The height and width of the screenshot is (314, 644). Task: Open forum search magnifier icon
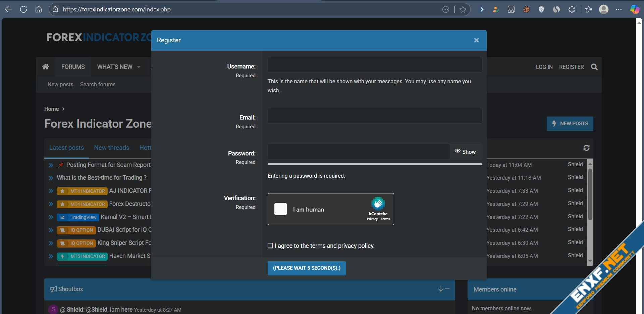coord(594,67)
